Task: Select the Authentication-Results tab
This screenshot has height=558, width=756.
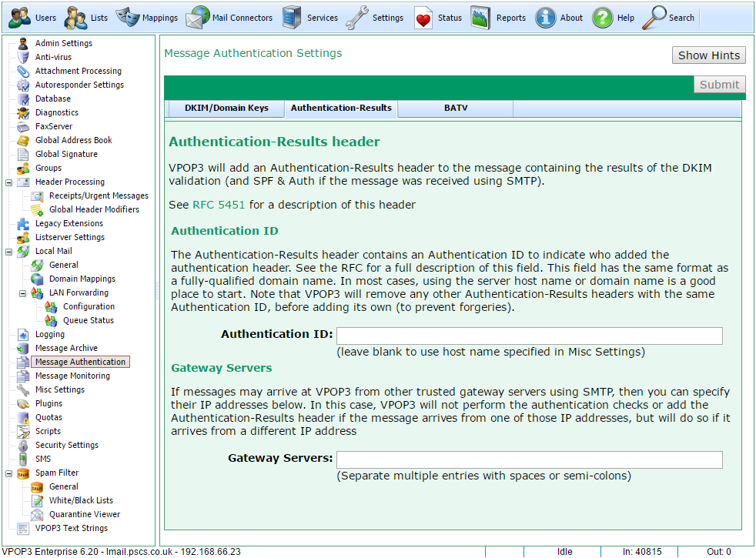Action: click(x=341, y=108)
